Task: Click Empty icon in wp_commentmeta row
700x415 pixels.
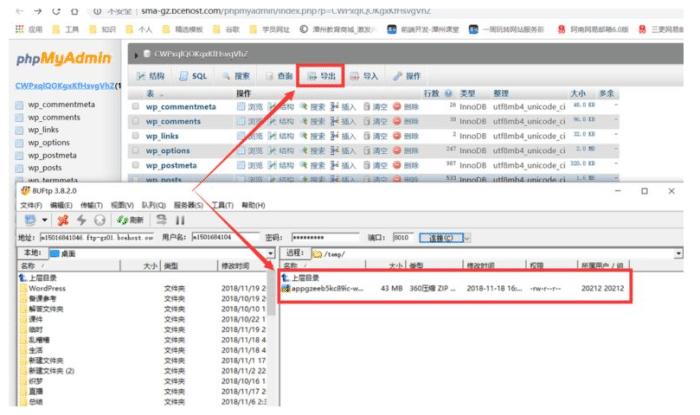Action: click(367, 107)
